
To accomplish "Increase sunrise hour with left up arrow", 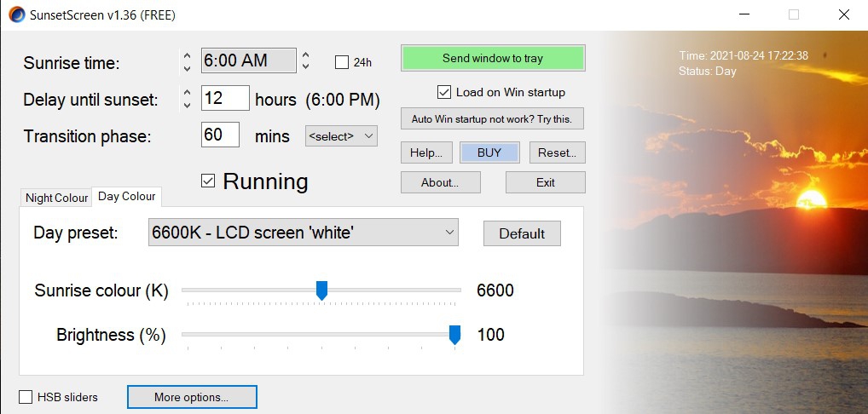I will [x=187, y=56].
